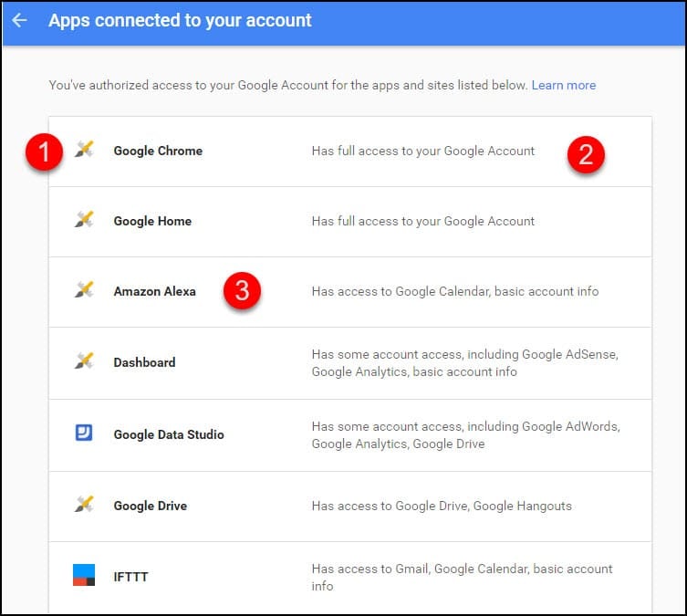687x616 pixels.
Task: Click Google Home's full access description
Action: click(422, 221)
